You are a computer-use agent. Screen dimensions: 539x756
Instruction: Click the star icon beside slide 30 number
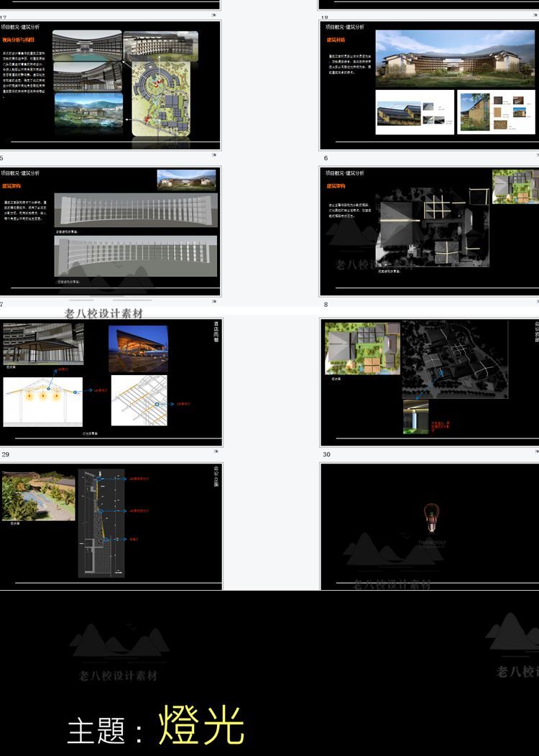(536, 451)
